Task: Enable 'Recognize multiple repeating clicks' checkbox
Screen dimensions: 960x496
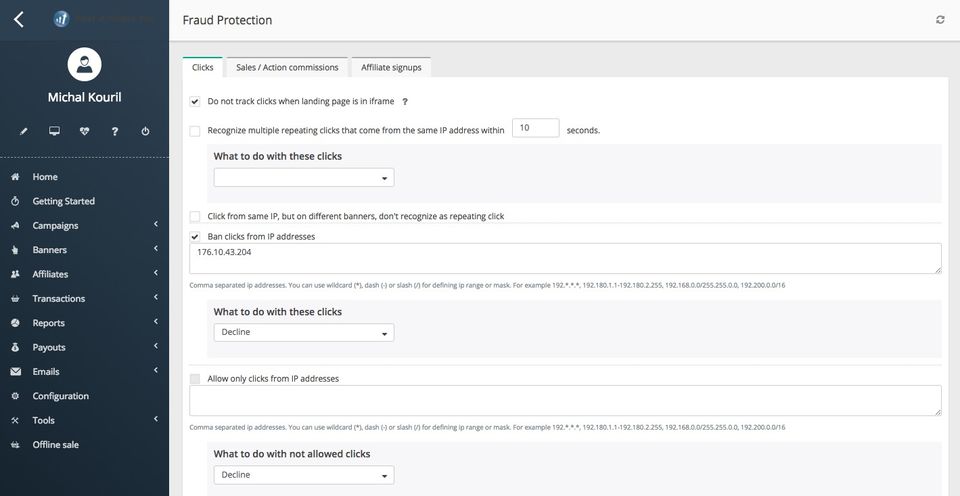Action: (195, 131)
